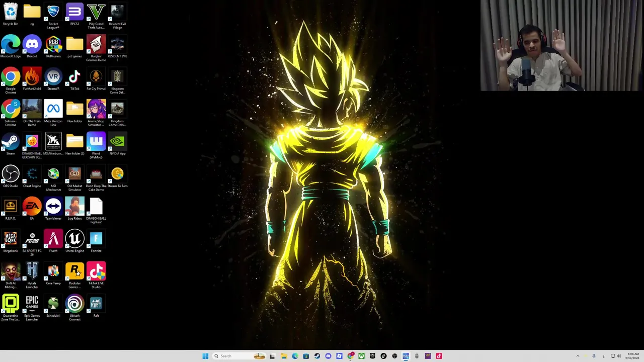Launch Rocket League desktop shortcut
The height and width of the screenshot is (362, 644).
(53, 16)
